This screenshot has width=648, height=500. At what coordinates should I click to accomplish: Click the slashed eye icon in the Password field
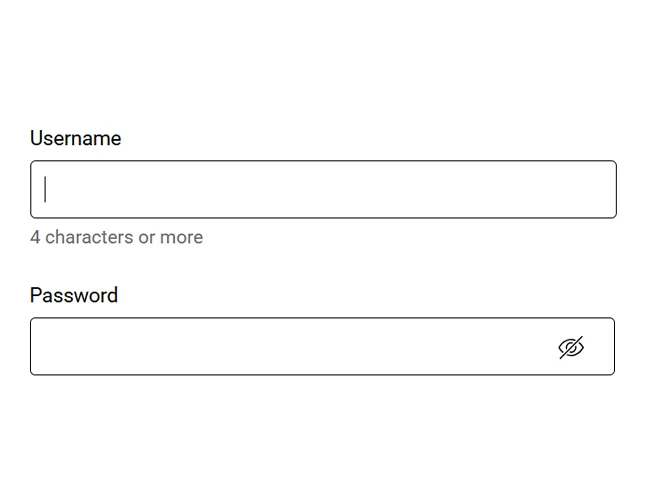(x=571, y=347)
